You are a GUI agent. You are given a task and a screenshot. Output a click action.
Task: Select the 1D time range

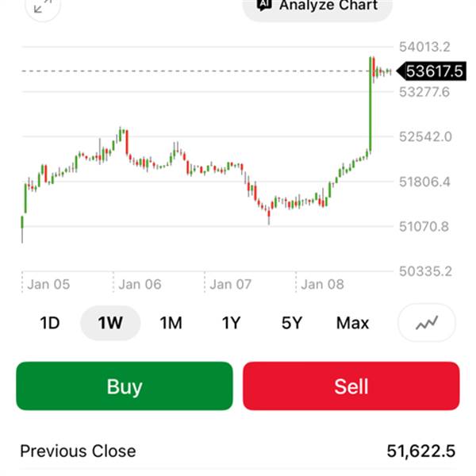pyautogui.click(x=50, y=323)
